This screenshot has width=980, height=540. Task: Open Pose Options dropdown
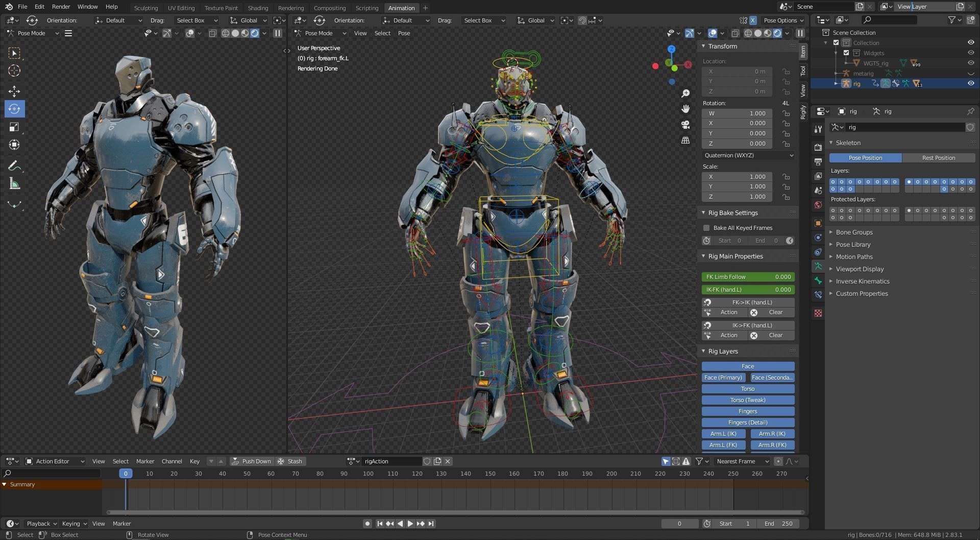click(783, 20)
